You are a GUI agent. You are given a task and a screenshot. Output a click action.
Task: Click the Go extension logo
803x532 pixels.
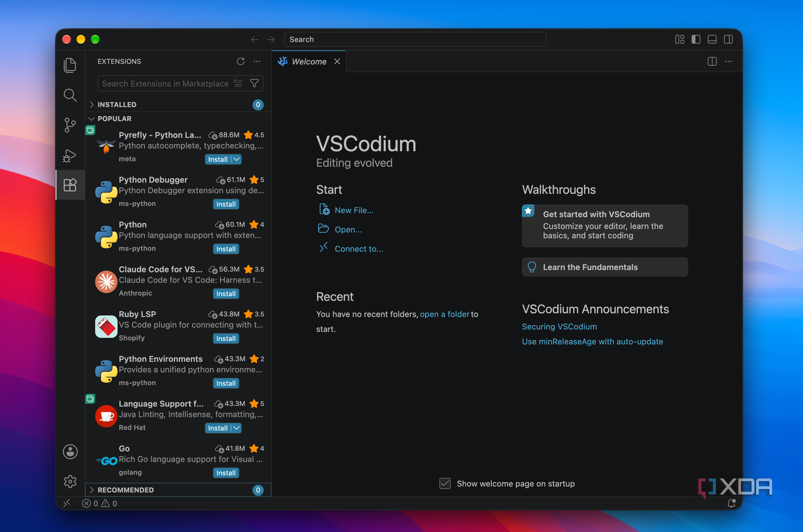[x=107, y=460]
